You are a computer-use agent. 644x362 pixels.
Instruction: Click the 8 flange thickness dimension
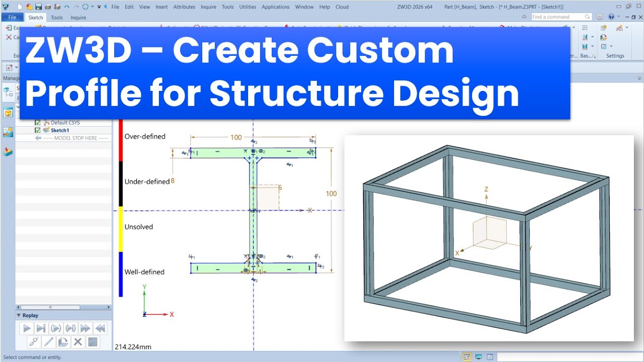(x=173, y=181)
